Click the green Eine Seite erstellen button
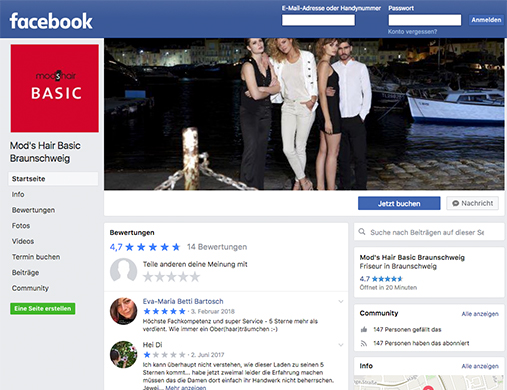Viewport: 507px width, 390px height. click(43, 309)
